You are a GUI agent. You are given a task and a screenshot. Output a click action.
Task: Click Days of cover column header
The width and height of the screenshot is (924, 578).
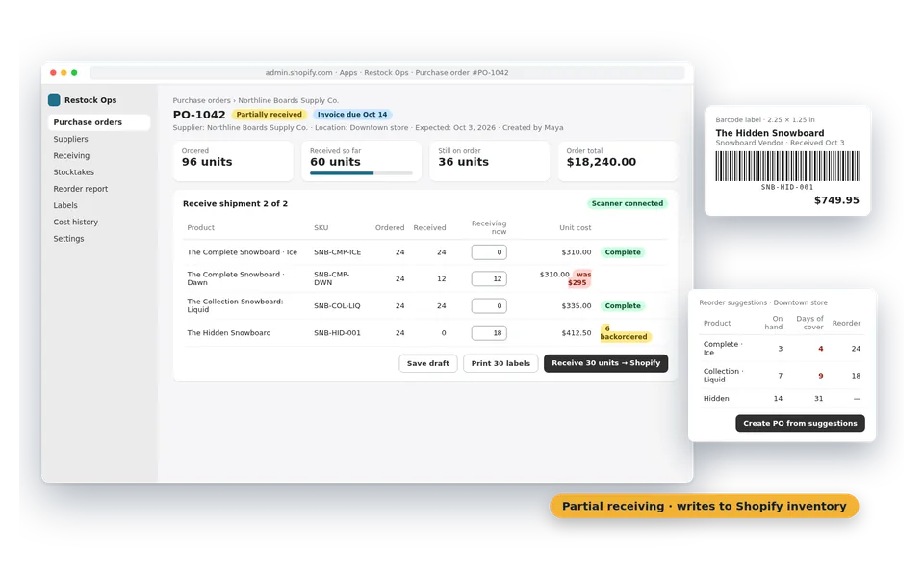(x=809, y=323)
